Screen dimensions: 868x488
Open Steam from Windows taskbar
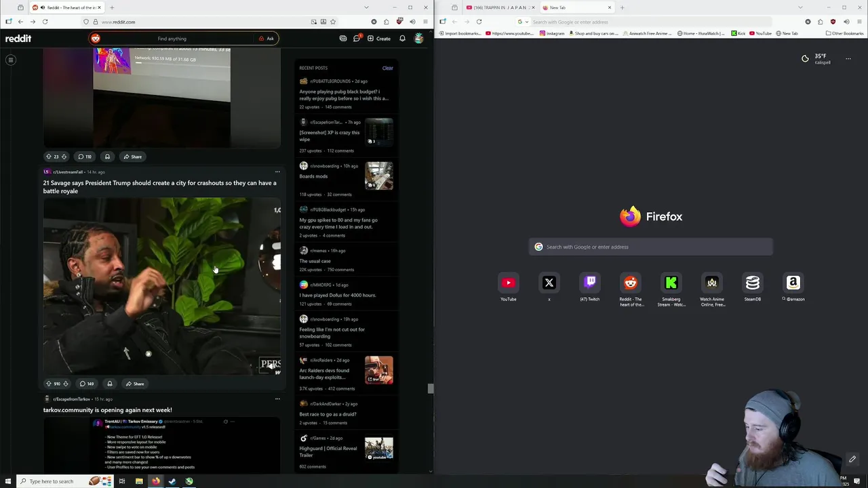172,481
